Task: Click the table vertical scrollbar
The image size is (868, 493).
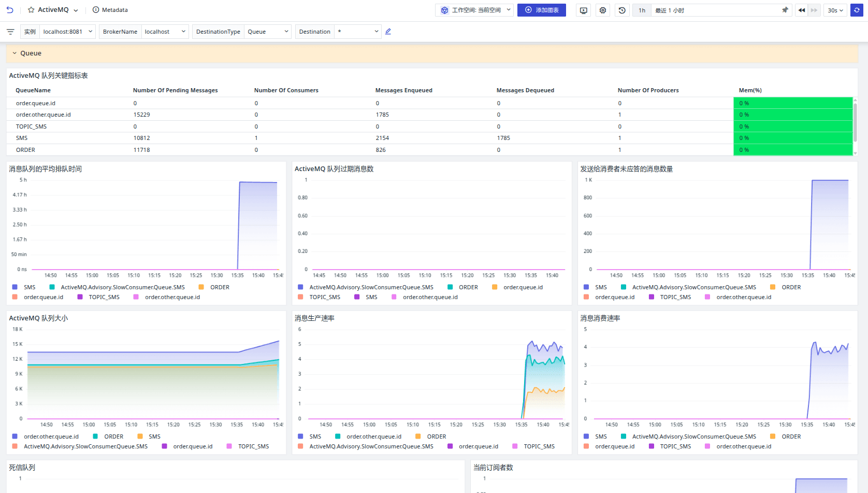Action: 855,122
